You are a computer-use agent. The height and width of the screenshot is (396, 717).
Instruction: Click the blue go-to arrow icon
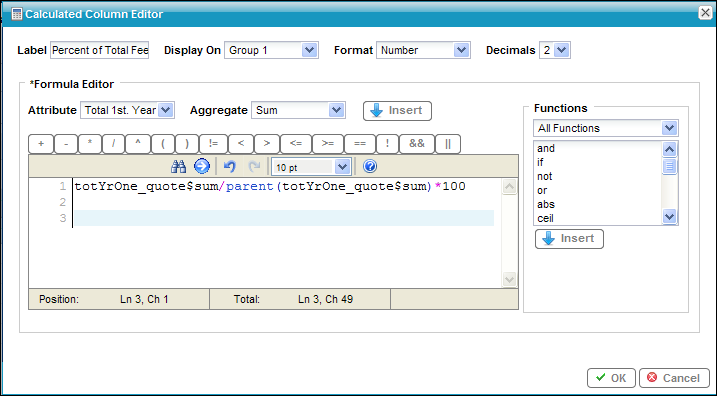tap(202, 166)
